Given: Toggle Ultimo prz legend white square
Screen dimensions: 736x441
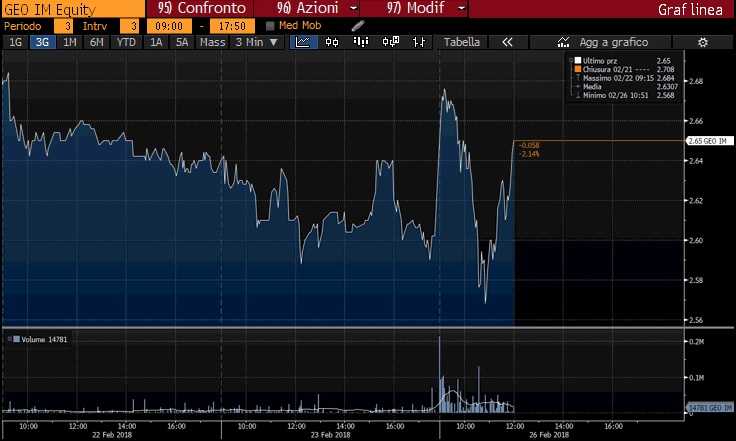Looking at the screenshot, I should (x=578, y=61).
